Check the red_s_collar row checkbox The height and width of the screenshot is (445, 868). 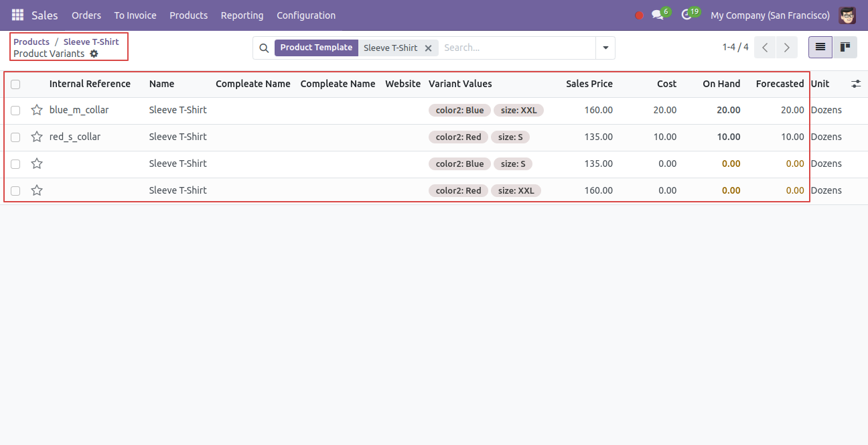pyautogui.click(x=15, y=137)
